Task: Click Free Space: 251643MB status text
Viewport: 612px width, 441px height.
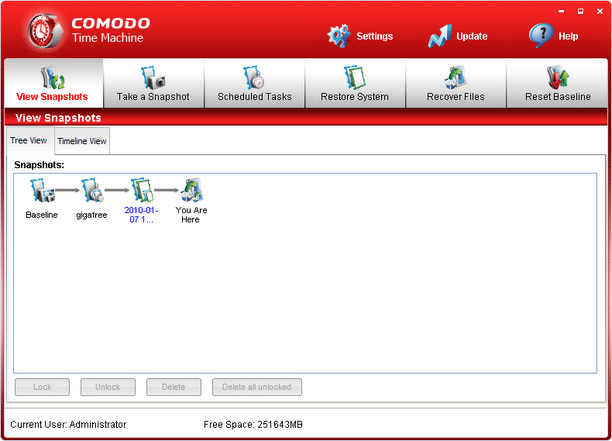Action: (253, 425)
